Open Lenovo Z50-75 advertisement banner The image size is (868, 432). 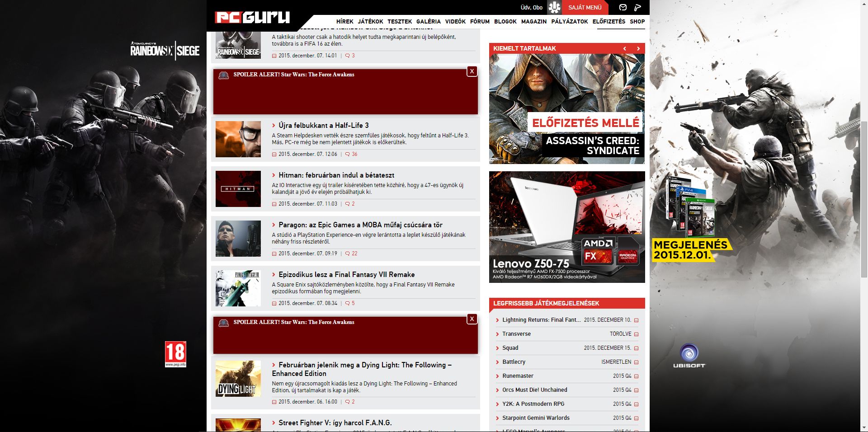[x=567, y=227]
